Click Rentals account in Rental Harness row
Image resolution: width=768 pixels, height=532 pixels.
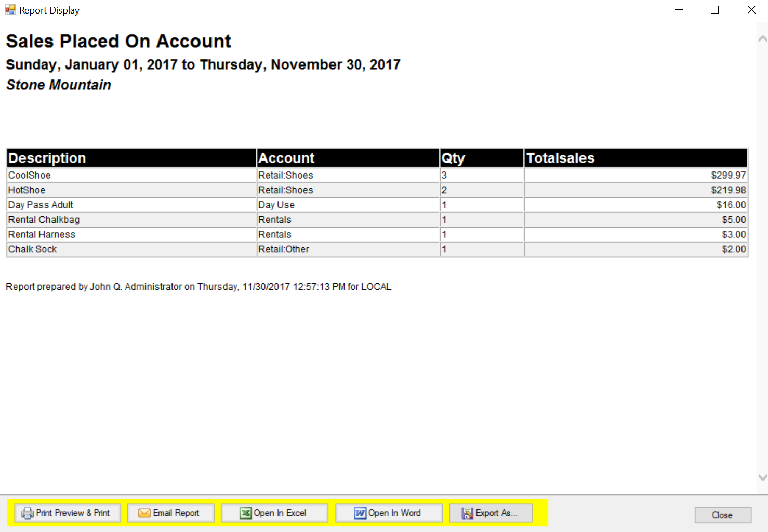(x=348, y=234)
